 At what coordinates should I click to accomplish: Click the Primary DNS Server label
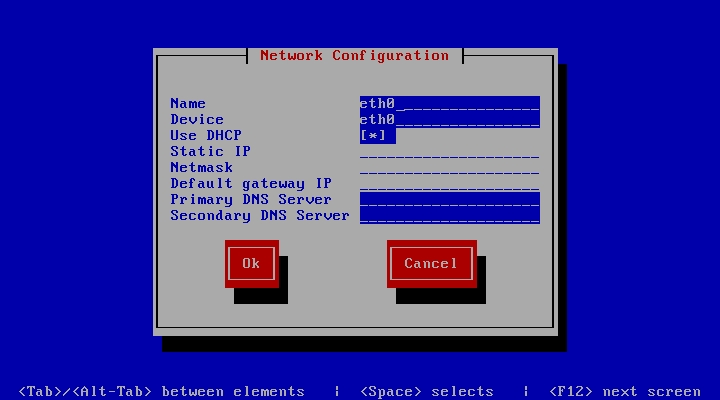(x=251, y=200)
